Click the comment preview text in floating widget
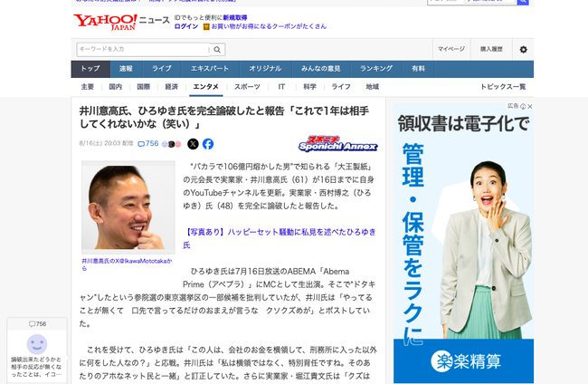This screenshot has height=384, width=588. click(36, 367)
